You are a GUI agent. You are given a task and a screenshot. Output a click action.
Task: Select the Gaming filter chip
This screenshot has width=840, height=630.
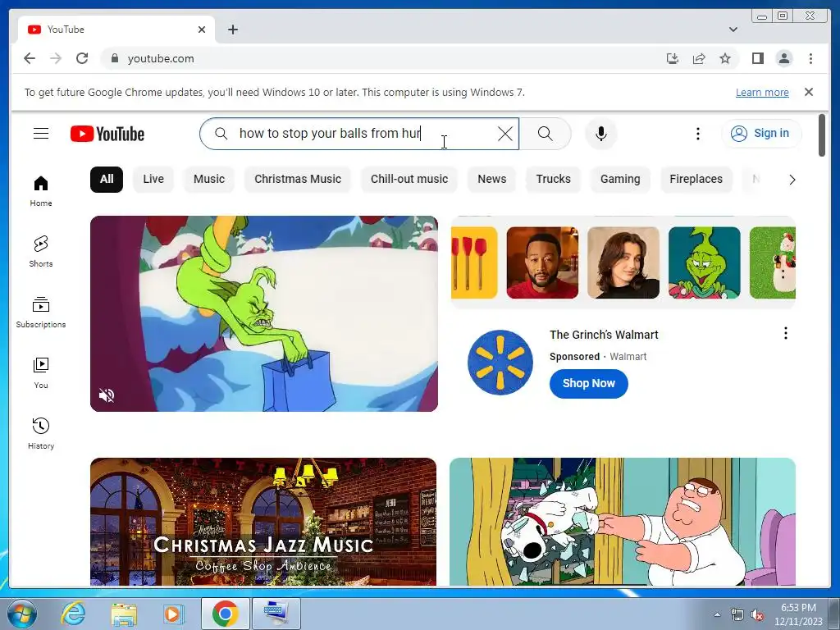pos(620,179)
